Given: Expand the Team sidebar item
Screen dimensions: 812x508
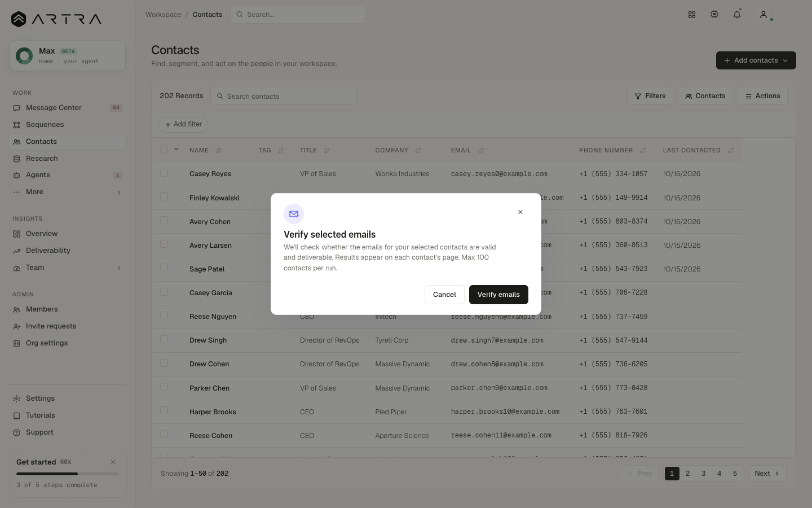Looking at the screenshot, I should coord(119,268).
